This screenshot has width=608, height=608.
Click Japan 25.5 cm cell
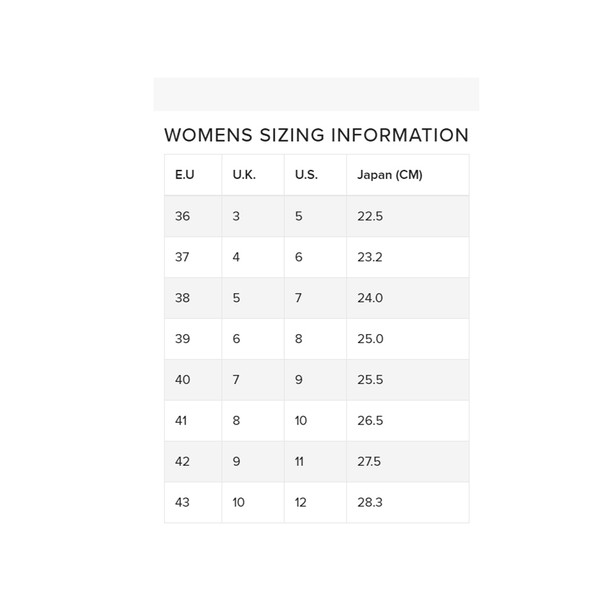(x=370, y=380)
